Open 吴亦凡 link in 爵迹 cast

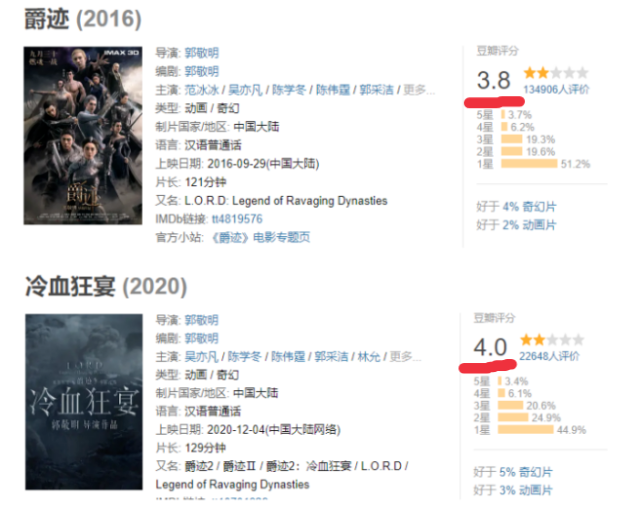(245, 90)
